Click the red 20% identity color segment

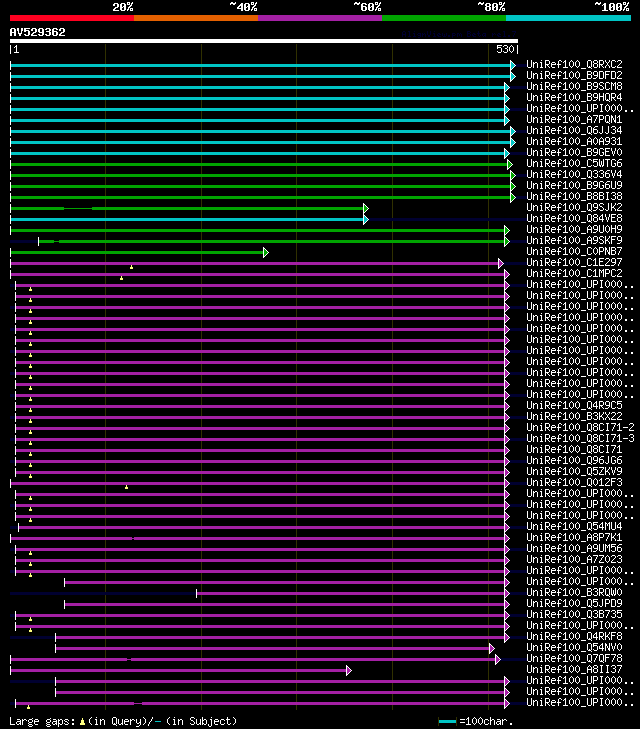[72, 18]
